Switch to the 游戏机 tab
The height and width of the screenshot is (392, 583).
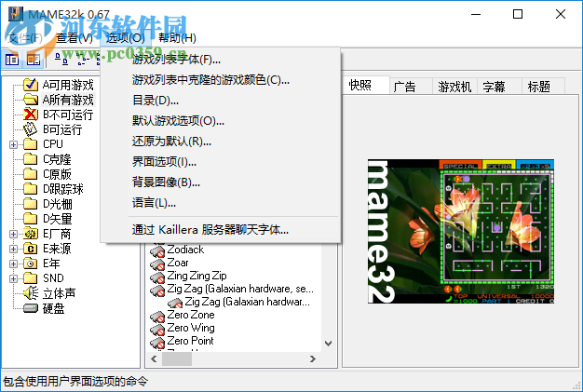[454, 87]
